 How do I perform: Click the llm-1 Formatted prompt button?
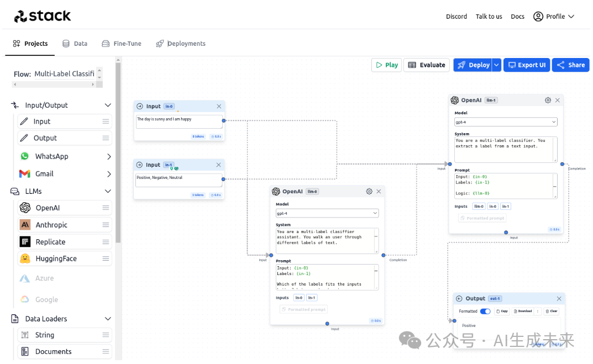[x=482, y=218]
